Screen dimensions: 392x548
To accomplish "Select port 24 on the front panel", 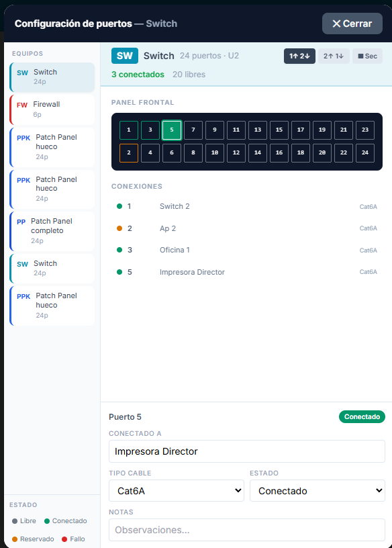I will (x=365, y=153).
